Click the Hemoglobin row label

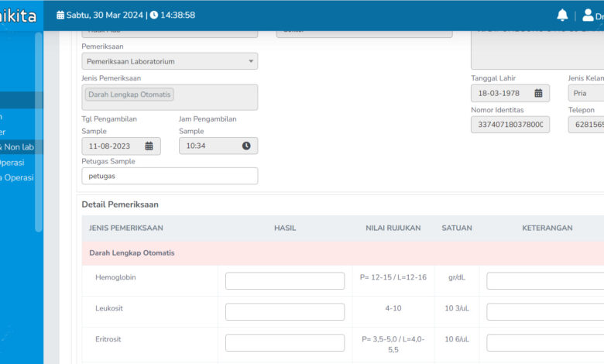point(115,277)
